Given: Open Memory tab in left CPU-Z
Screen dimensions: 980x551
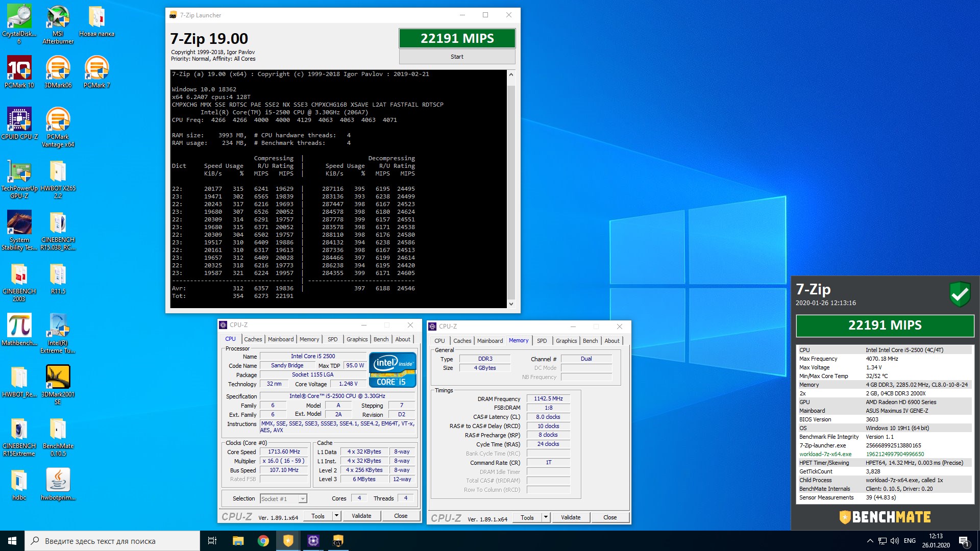Looking at the screenshot, I should pyautogui.click(x=309, y=339).
